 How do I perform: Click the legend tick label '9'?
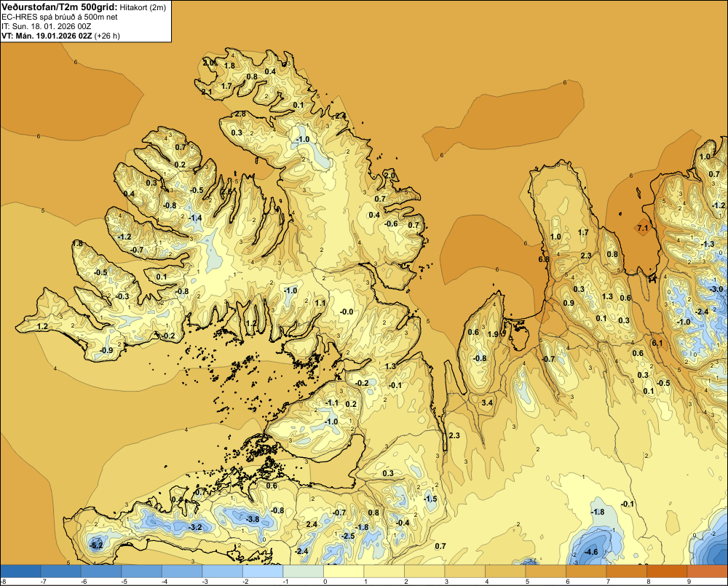click(689, 582)
